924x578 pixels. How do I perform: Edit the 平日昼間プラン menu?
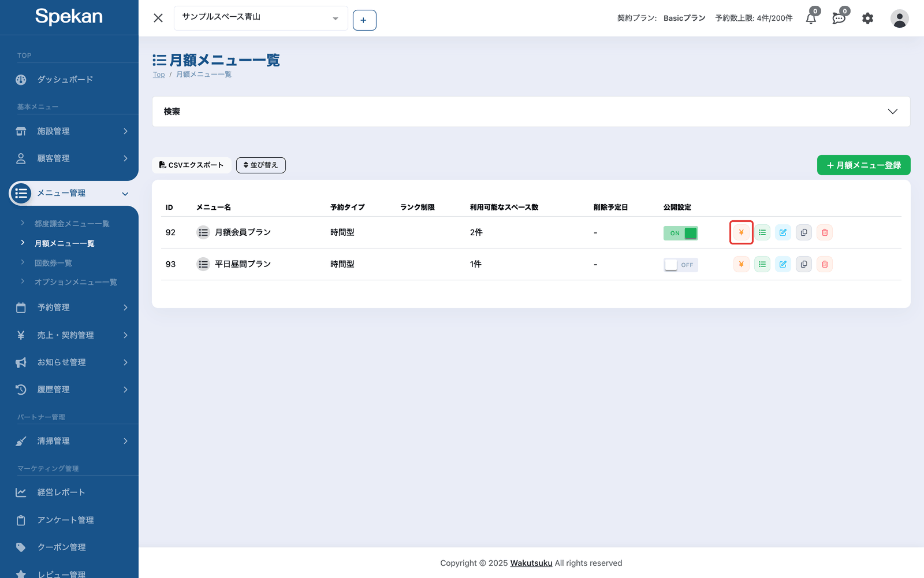coord(783,264)
